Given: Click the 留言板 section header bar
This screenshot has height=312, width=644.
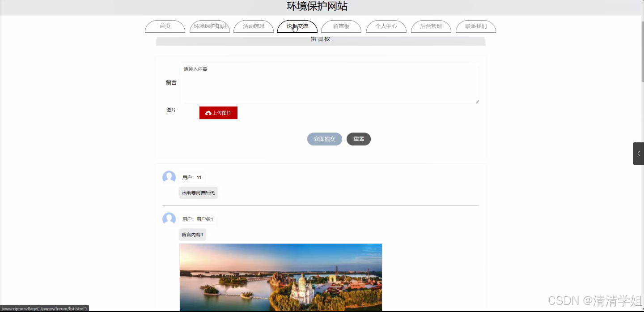Looking at the screenshot, I should coord(320,41).
